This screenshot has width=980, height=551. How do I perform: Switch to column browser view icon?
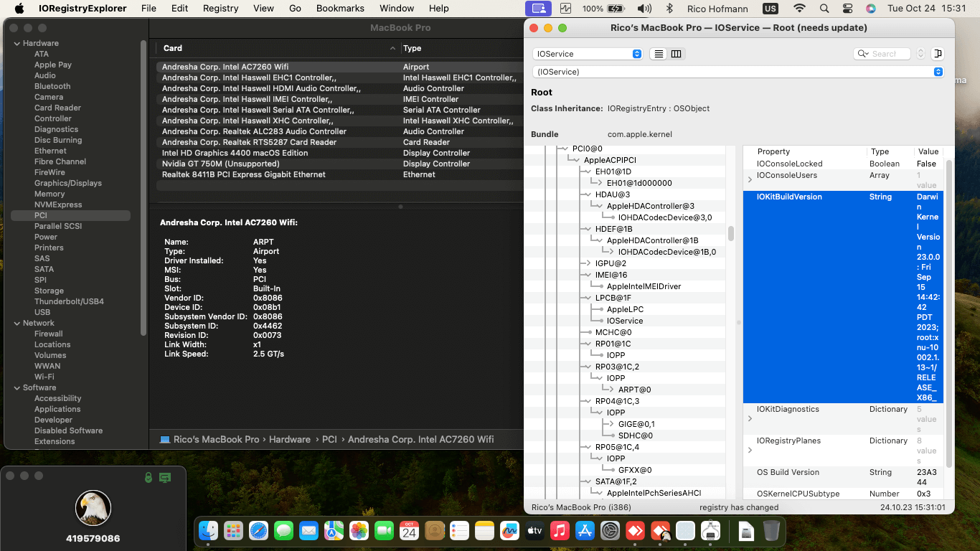pyautogui.click(x=676, y=54)
